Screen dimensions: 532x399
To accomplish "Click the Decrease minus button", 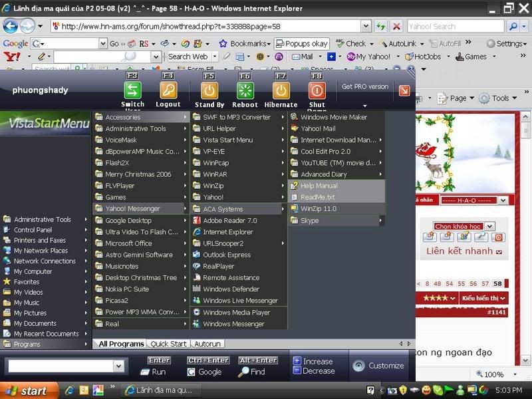I will pos(297,370).
